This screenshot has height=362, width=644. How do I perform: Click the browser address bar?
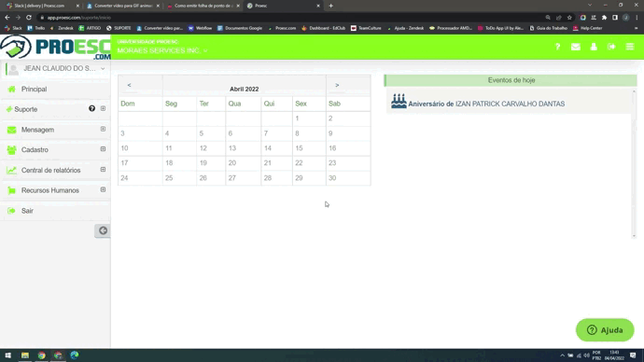[x=287, y=18]
